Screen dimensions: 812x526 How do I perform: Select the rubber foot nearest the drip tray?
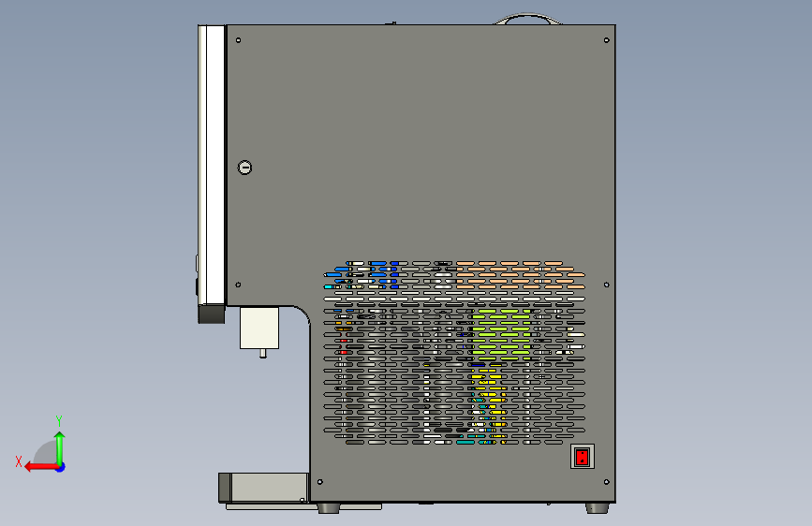tap(329, 508)
